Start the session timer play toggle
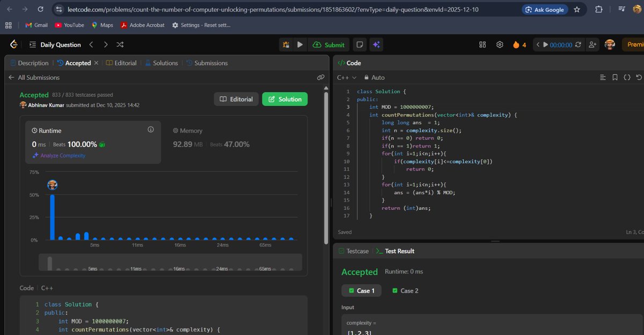 tap(545, 45)
